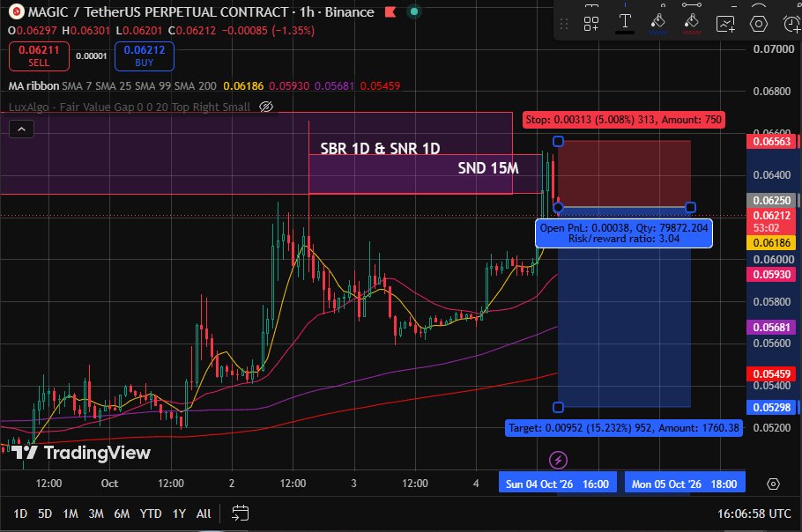Image resolution: width=802 pixels, height=532 pixels.
Task: Click the purple lightning bolt icon on time axis
Action: (x=558, y=460)
